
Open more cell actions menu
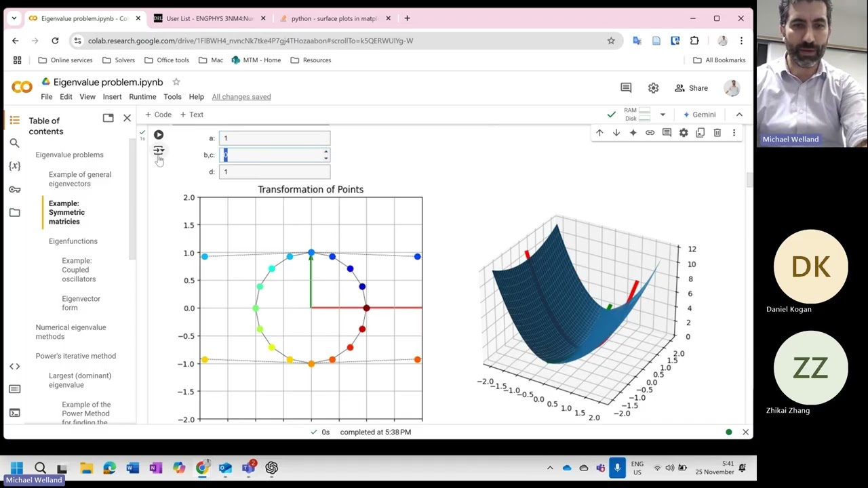[734, 133]
